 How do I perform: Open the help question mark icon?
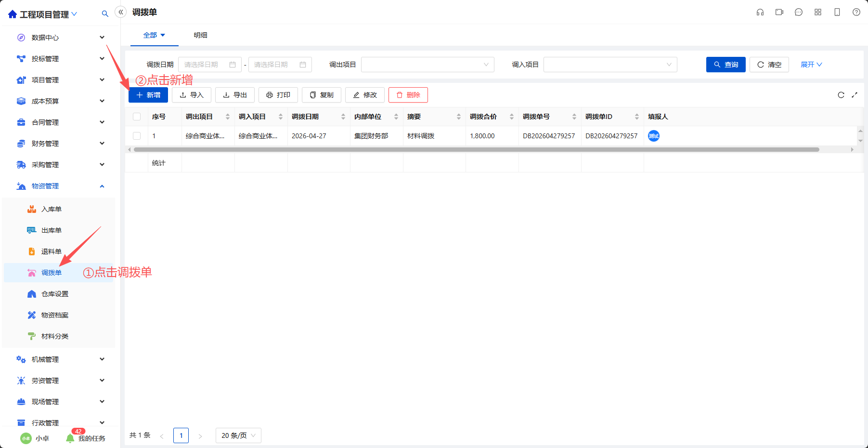point(856,12)
